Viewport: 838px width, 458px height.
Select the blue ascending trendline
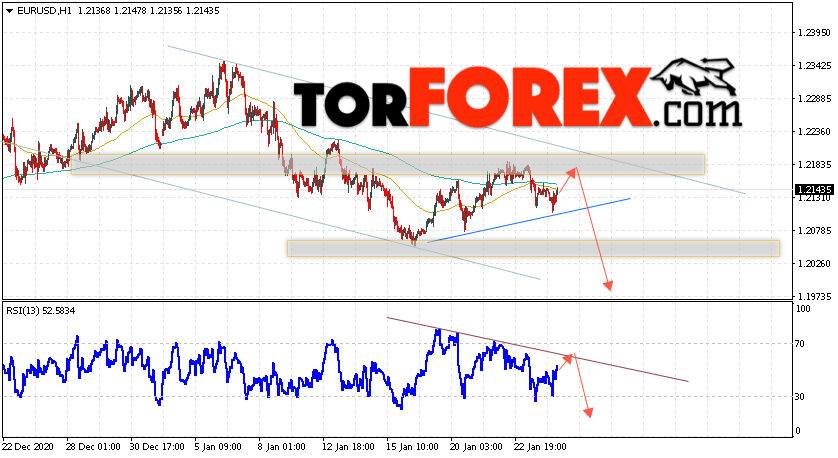529,220
